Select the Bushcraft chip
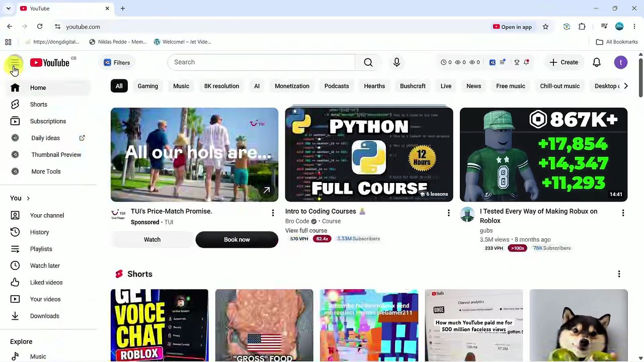Screen dimensions: 644x362 tap(413, 86)
